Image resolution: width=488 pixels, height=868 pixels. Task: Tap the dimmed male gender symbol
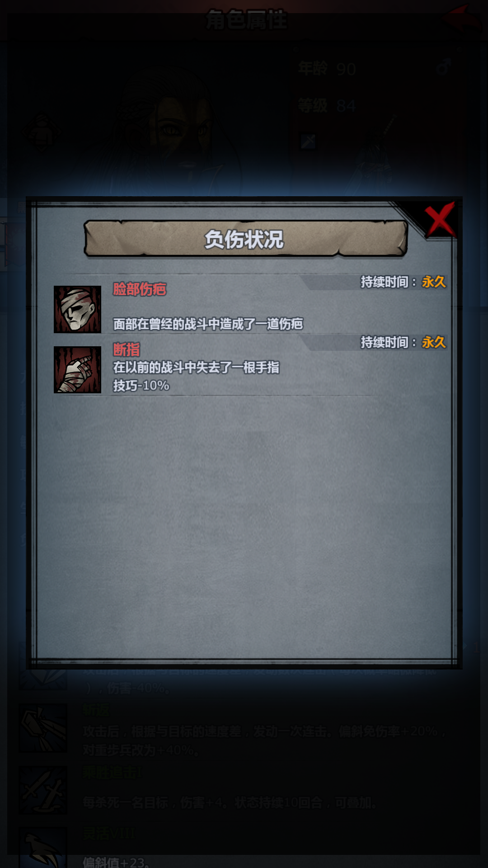444,68
